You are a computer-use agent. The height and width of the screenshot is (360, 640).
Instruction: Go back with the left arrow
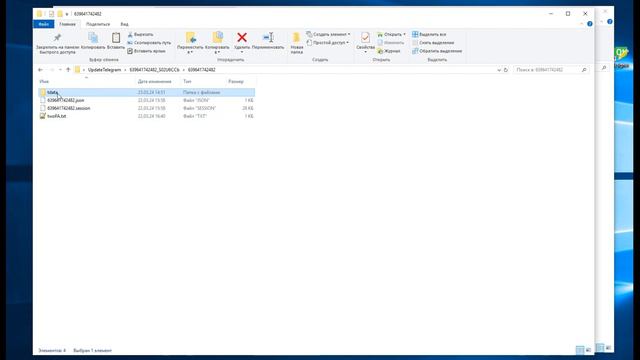40,70
